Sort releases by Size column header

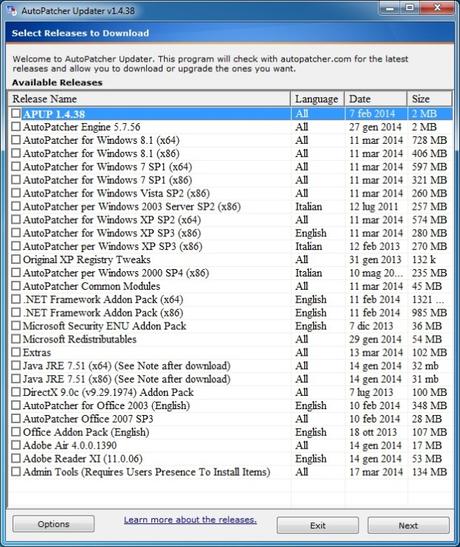pos(429,99)
